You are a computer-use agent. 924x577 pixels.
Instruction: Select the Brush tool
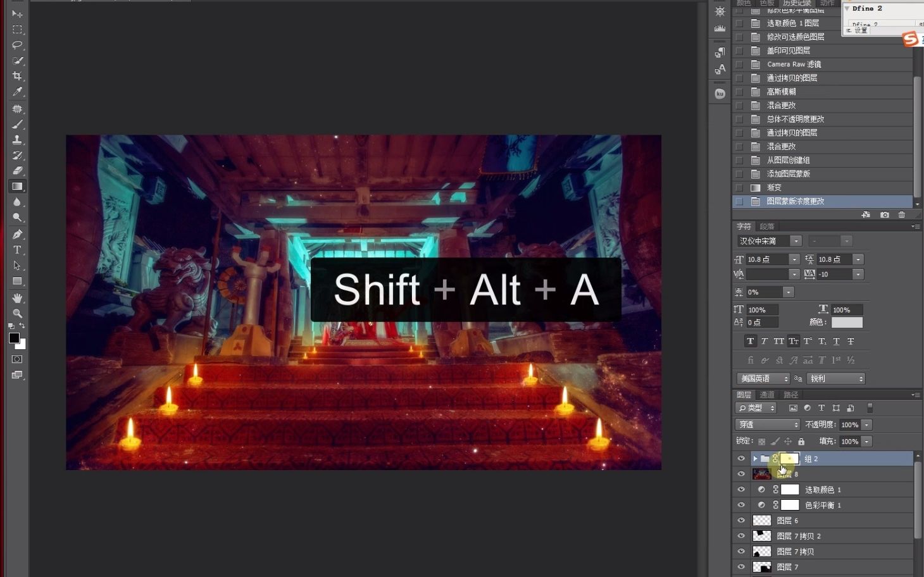(17, 124)
